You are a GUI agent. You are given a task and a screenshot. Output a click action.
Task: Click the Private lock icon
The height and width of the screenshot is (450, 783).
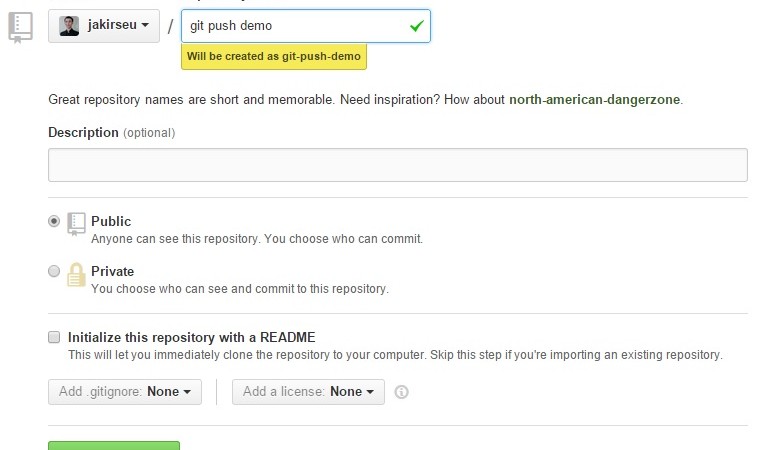(76, 274)
